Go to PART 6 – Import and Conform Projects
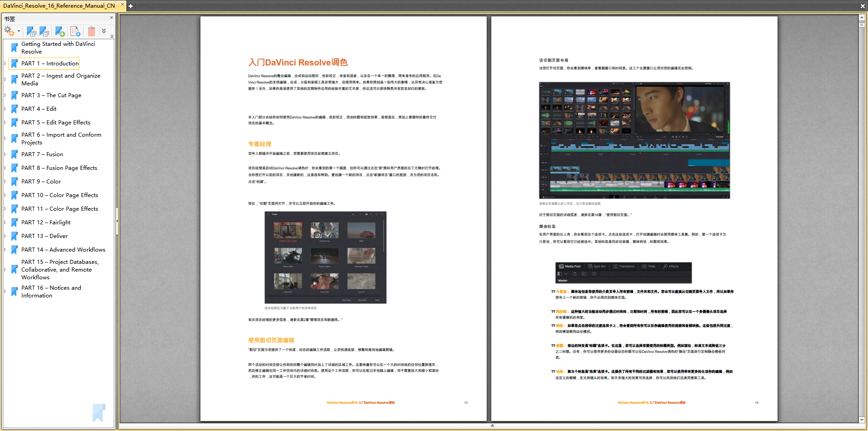Viewport: 868px width, 431px height. [x=61, y=139]
